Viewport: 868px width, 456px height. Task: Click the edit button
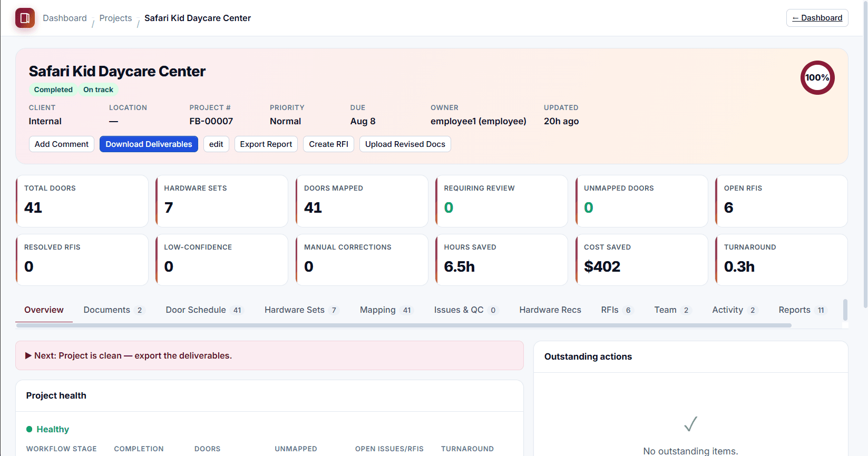(x=216, y=144)
